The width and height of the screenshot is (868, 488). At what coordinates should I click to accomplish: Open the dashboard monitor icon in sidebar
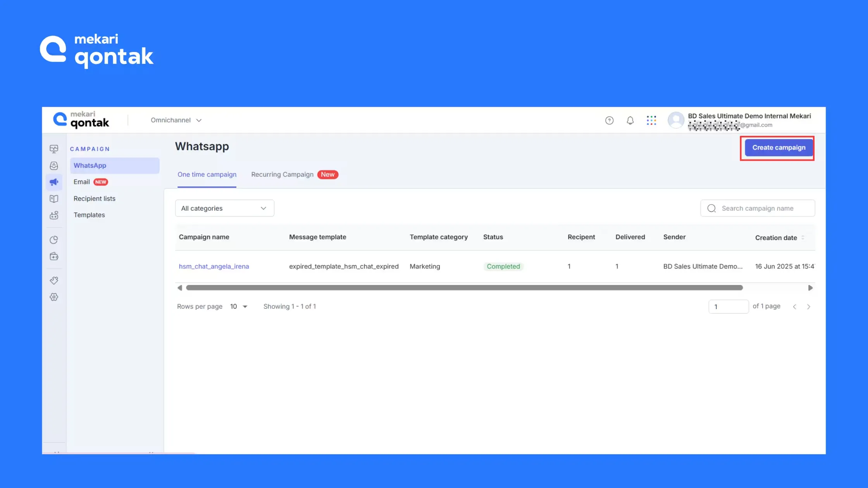click(54, 149)
